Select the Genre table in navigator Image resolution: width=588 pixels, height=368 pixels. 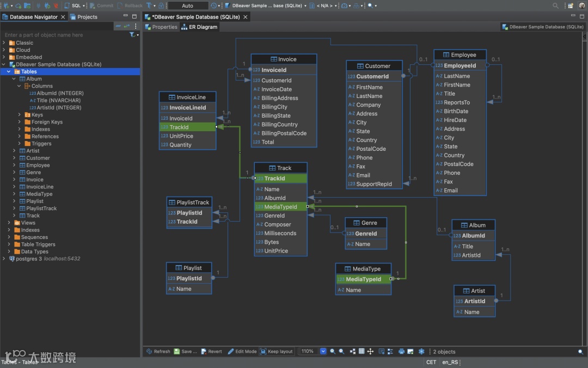[x=33, y=173]
